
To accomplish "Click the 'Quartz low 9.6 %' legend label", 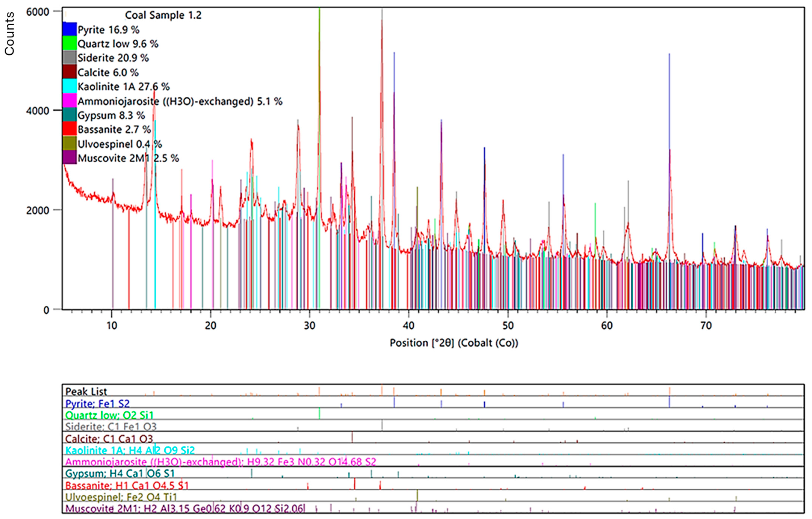I will pos(118,44).
